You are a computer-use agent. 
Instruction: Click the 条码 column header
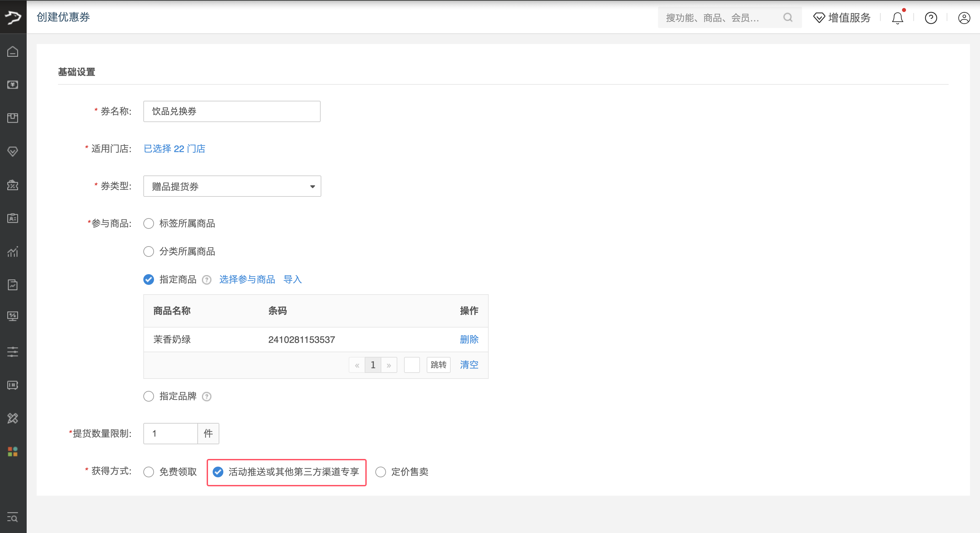[278, 311]
